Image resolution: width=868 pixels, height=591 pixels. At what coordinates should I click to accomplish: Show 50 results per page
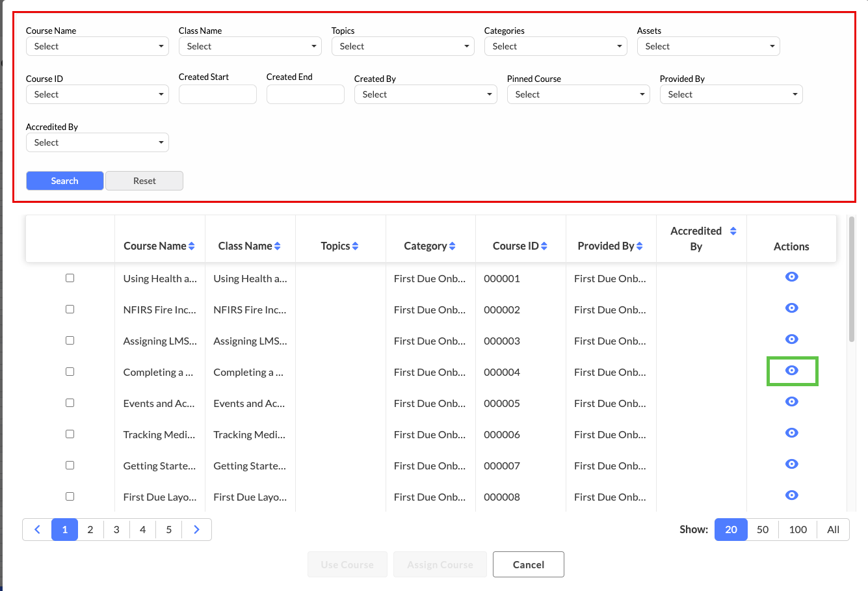coord(763,529)
